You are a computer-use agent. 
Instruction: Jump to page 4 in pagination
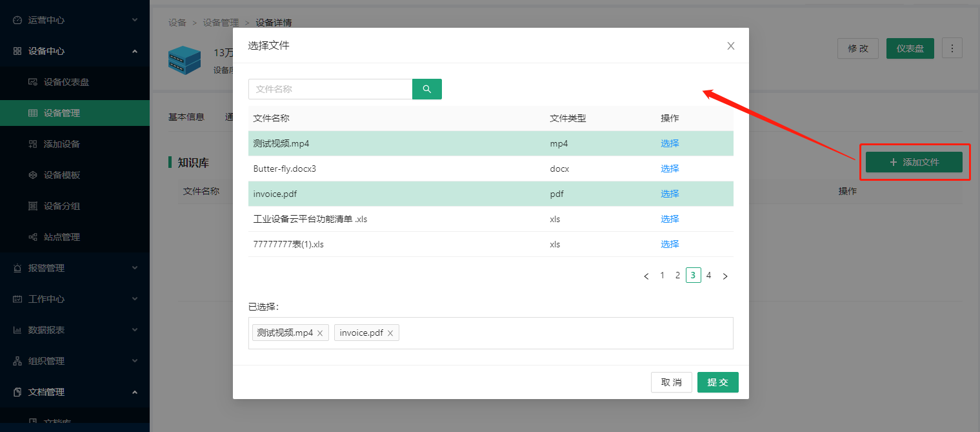[x=708, y=276]
